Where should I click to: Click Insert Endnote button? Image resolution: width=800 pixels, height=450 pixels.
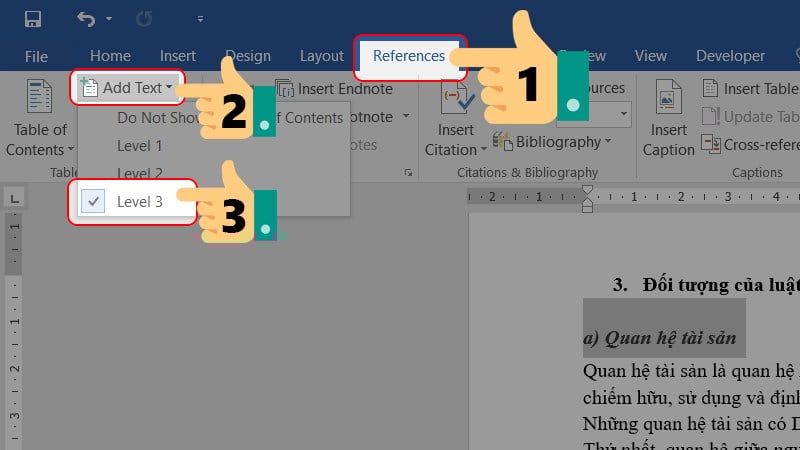(334, 89)
